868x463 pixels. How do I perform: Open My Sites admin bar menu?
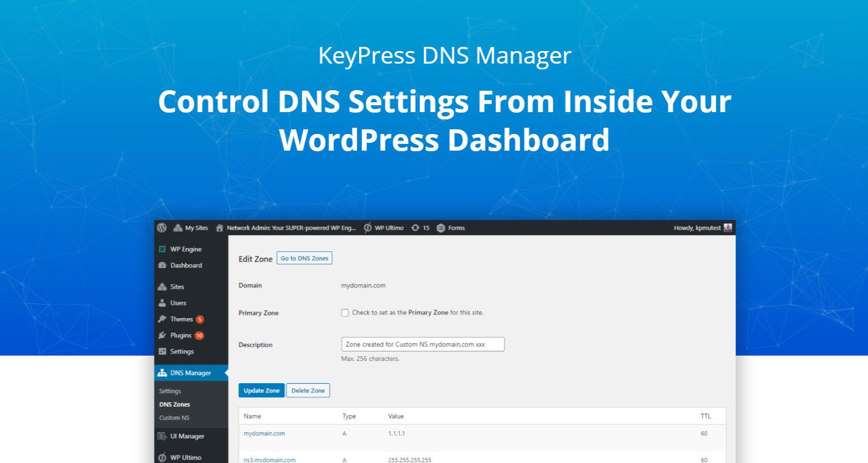coord(191,228)
